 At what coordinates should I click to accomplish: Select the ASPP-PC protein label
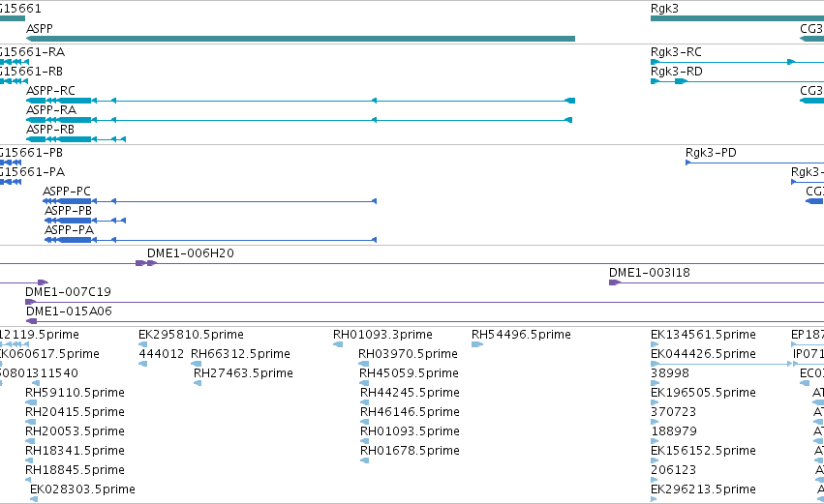[x=66, y=192]
